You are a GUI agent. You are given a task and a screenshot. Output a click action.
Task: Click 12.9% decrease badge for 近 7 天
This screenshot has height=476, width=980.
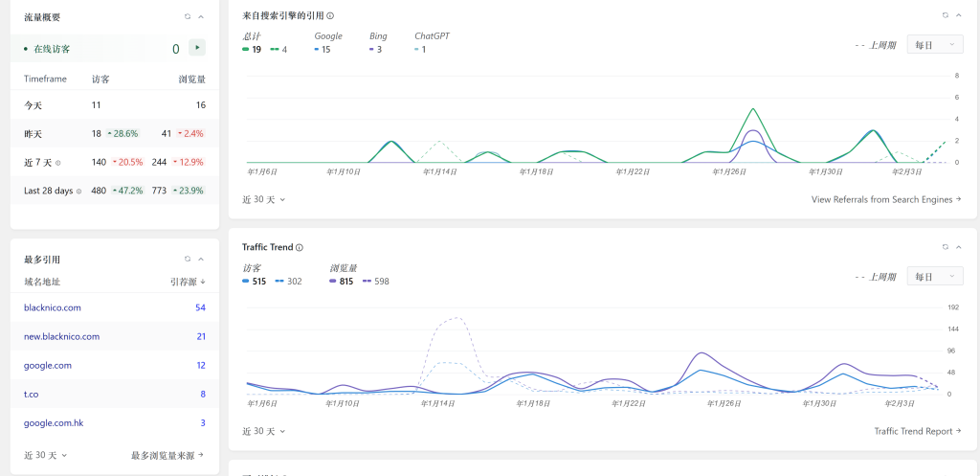pos(189,162)
